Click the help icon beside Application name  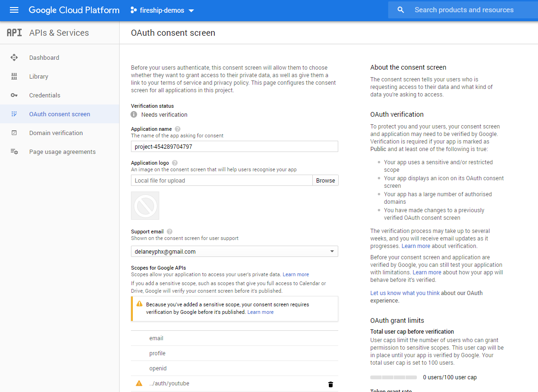(178, 128)
